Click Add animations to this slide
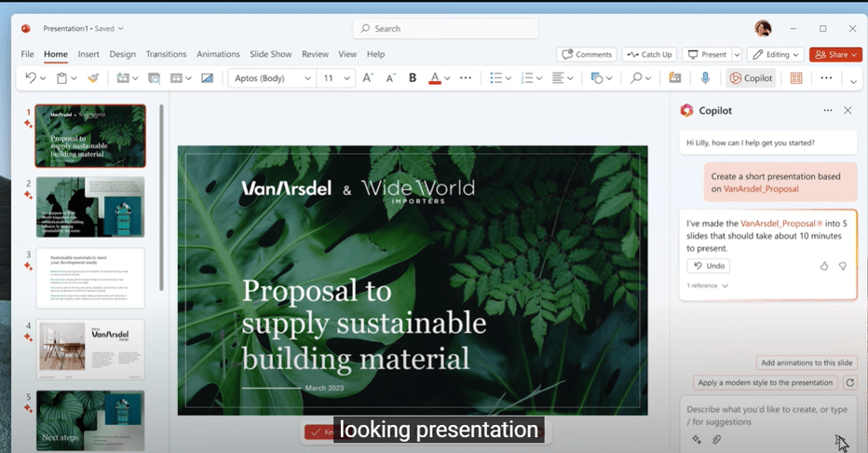 [x=807, y=363]
